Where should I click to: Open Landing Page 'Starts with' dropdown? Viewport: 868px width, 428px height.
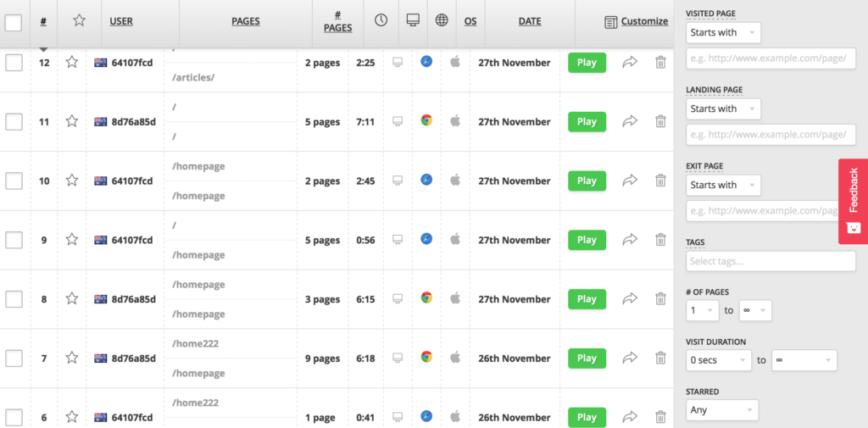pyautogui.click(x=723, y=109)
